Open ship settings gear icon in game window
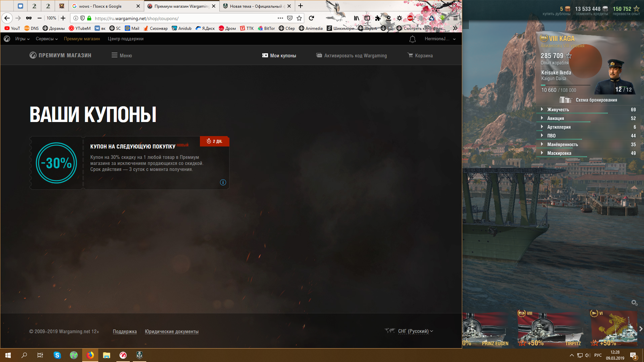Viewport: 644px width, 362px height. 634,303
